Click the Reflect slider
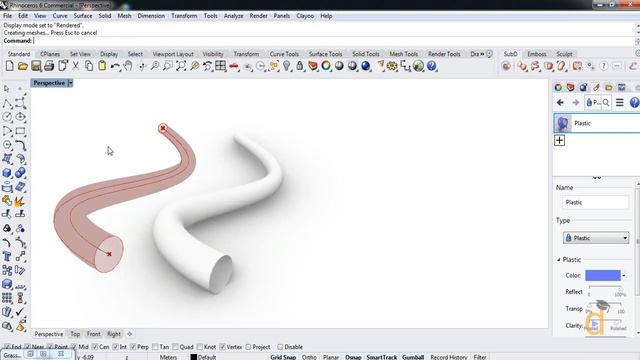This screenshot has height=360, width=640. coord(606,289)
